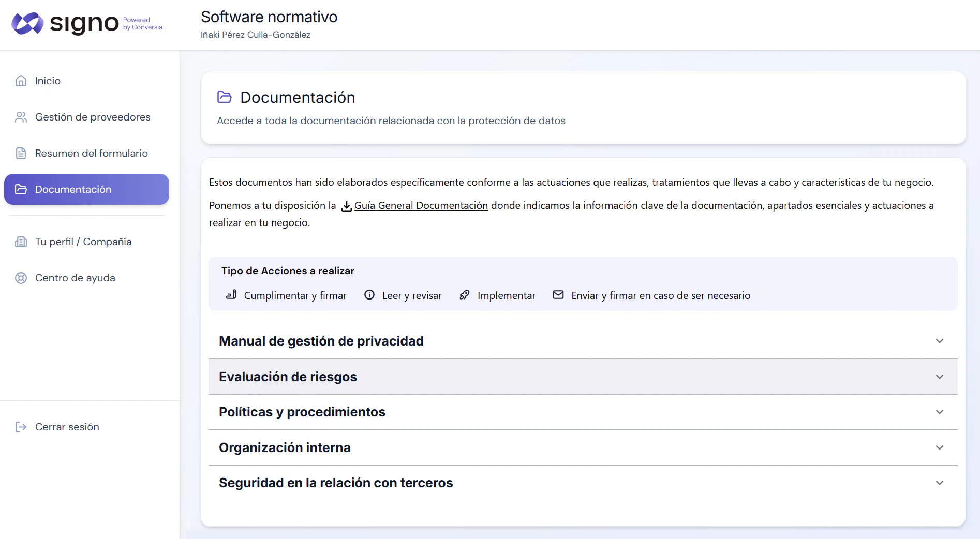Click the Leer y revisar label
Screen dimensions: 980x539
pos(412,295)
